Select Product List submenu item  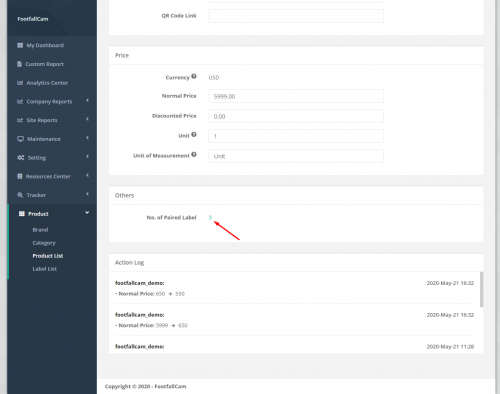[x=48, y=256]
